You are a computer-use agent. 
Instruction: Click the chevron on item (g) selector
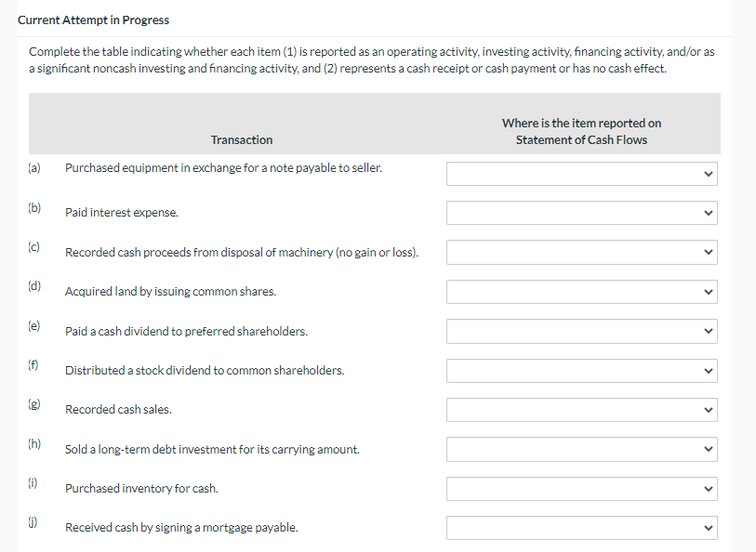[708, 409]
